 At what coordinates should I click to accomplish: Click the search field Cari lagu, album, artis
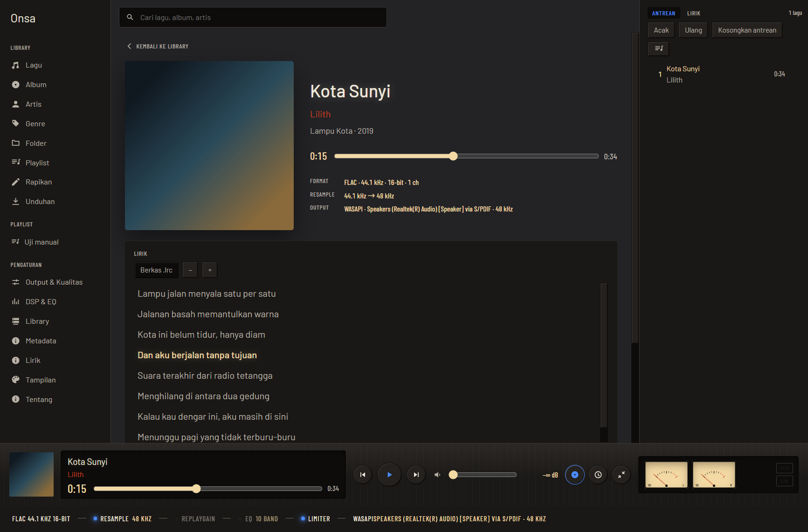(253, 17)
